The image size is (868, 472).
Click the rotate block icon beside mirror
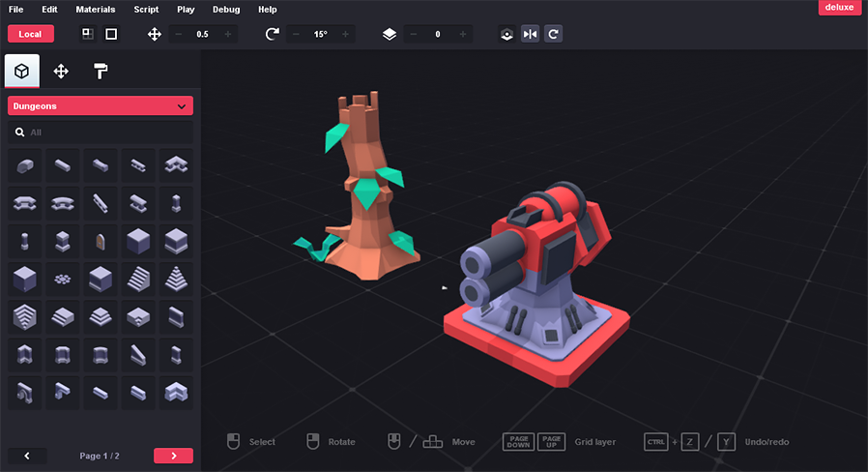(x=553, y=35)
